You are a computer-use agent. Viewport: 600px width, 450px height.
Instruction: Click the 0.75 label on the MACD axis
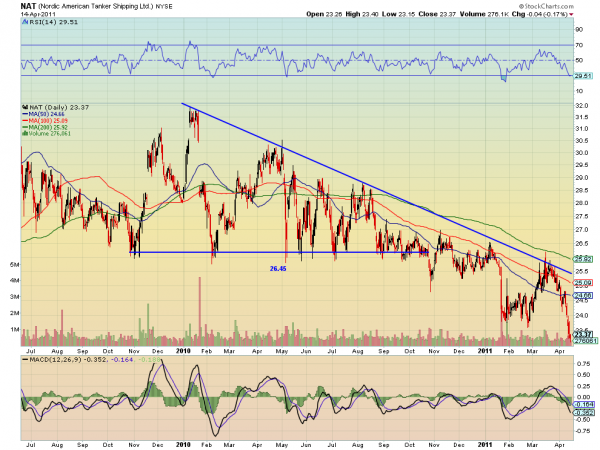584,364
